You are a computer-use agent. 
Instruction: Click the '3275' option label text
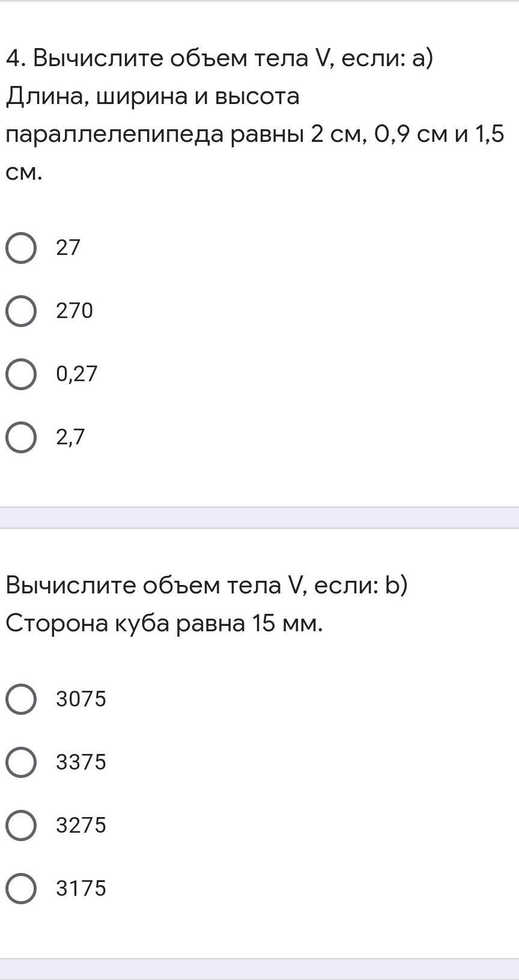80,825
